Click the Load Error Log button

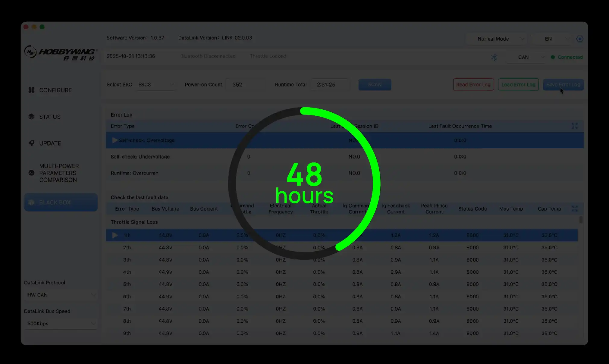tap(518, 85)
